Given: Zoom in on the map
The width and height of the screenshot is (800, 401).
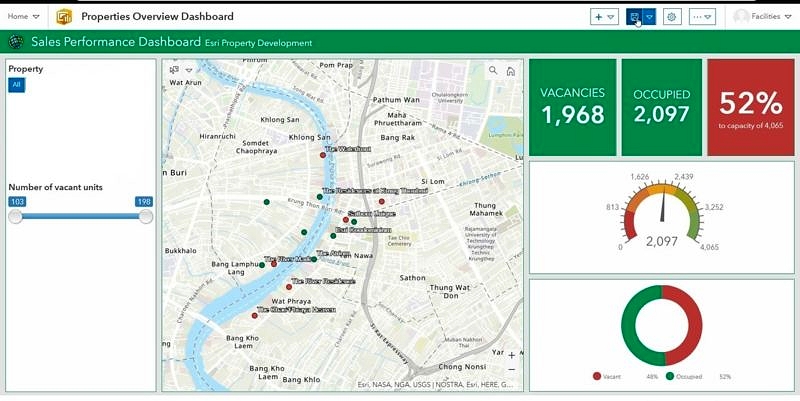Looking at the screenshot, I should [512, 355].
